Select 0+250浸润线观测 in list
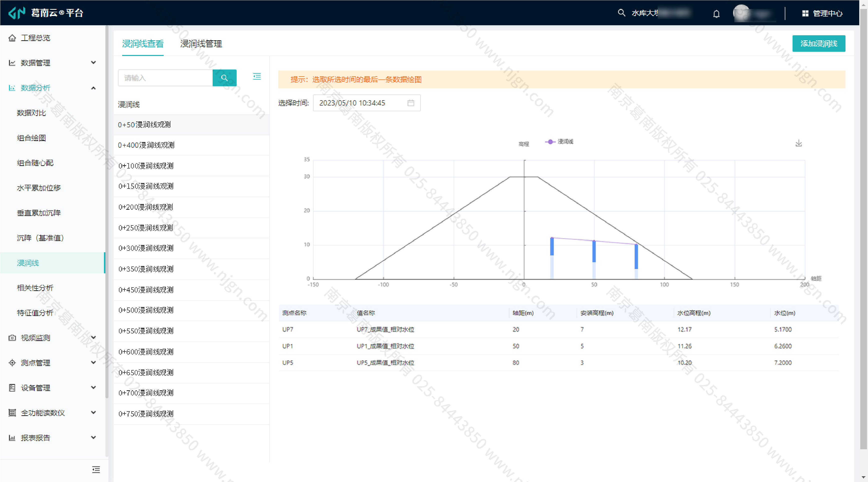 [x=191, y=228]
